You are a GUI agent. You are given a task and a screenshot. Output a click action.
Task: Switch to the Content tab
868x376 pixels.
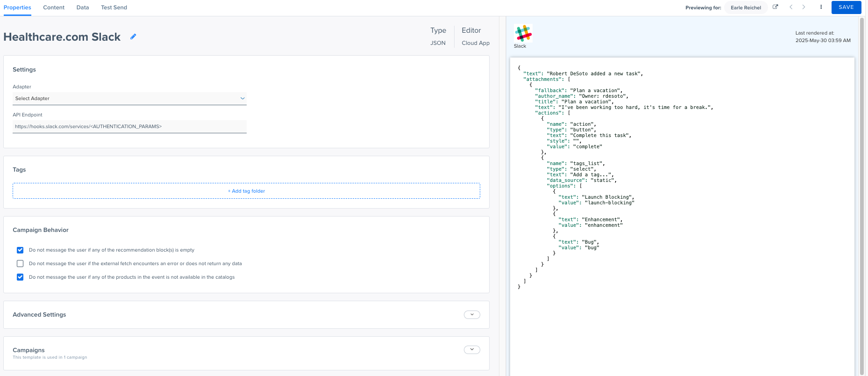[54, 7]
